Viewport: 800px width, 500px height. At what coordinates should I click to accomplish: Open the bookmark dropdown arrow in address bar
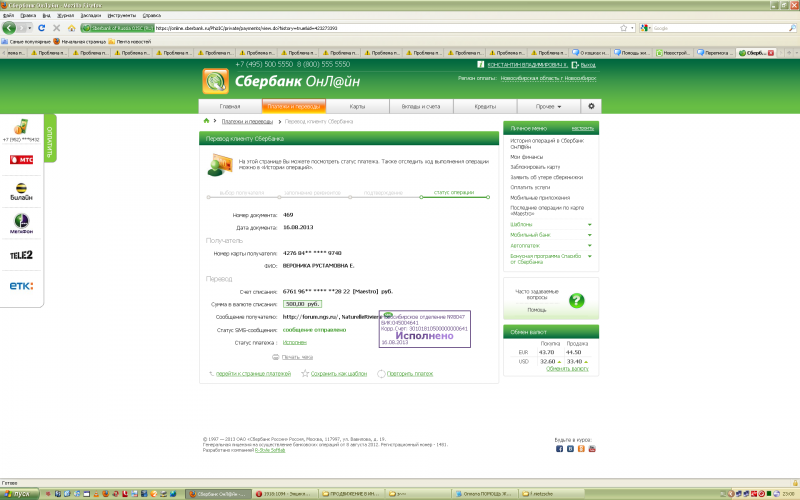pos(632,28)
